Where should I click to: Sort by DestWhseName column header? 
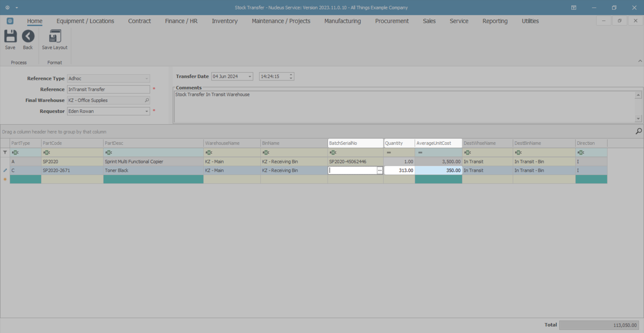[487, 143]
